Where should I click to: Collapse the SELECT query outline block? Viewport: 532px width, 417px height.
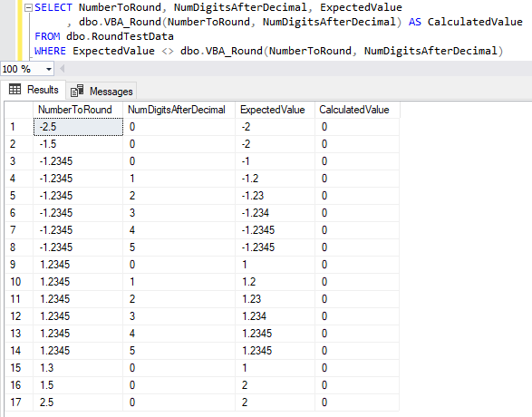point(29,8)
